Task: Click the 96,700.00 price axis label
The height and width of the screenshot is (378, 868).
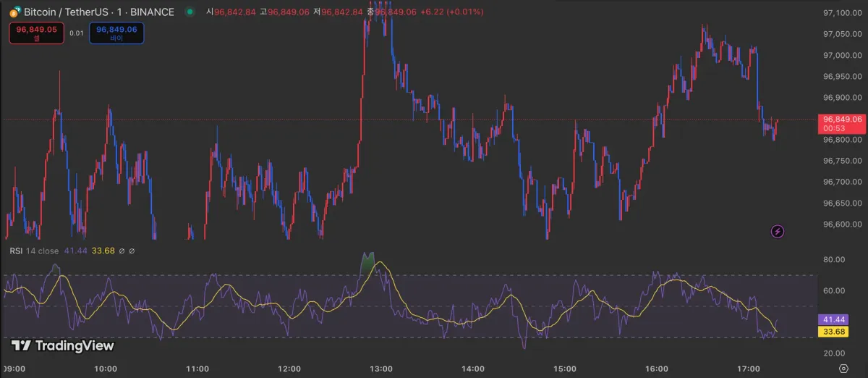Action: (x=841, y=182)
